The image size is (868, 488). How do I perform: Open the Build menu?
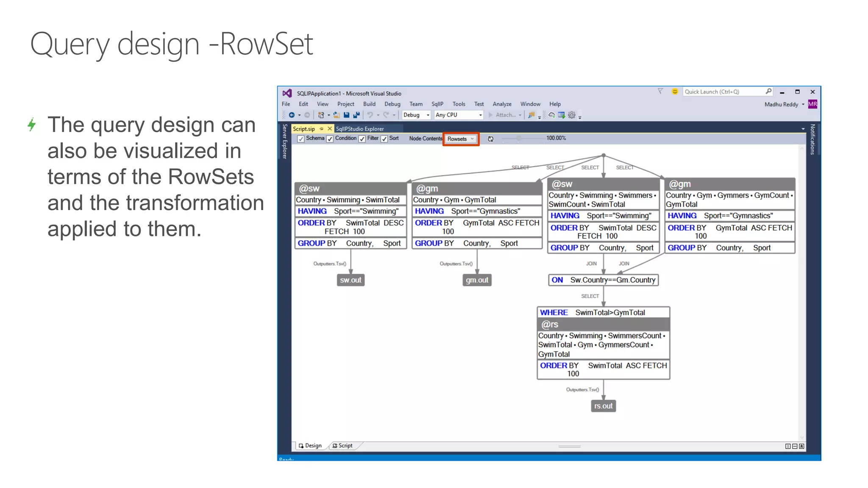[369, 104]
